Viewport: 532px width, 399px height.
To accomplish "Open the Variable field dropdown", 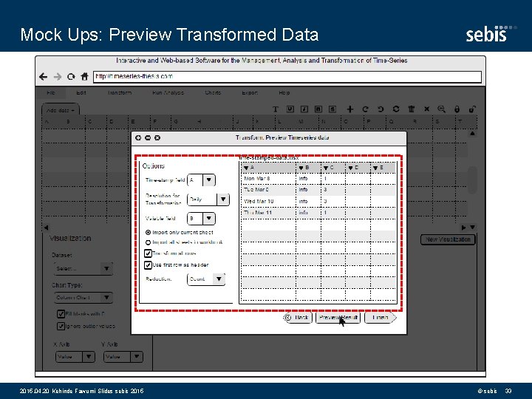I will [x=201, y=219].
